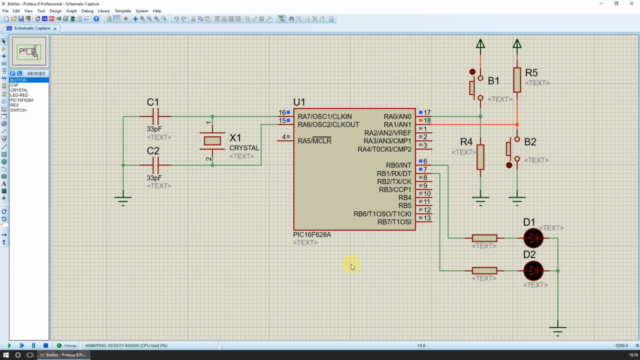Click the Save Project floppy disk icon
The image size is (640, 360).
click(21, 19)
